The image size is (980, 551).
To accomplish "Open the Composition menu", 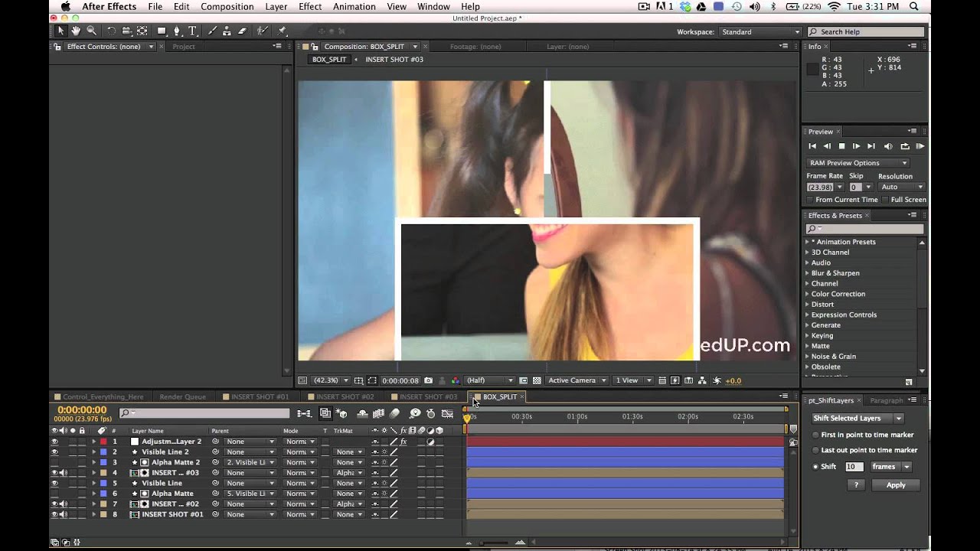I will pos(227,7).
